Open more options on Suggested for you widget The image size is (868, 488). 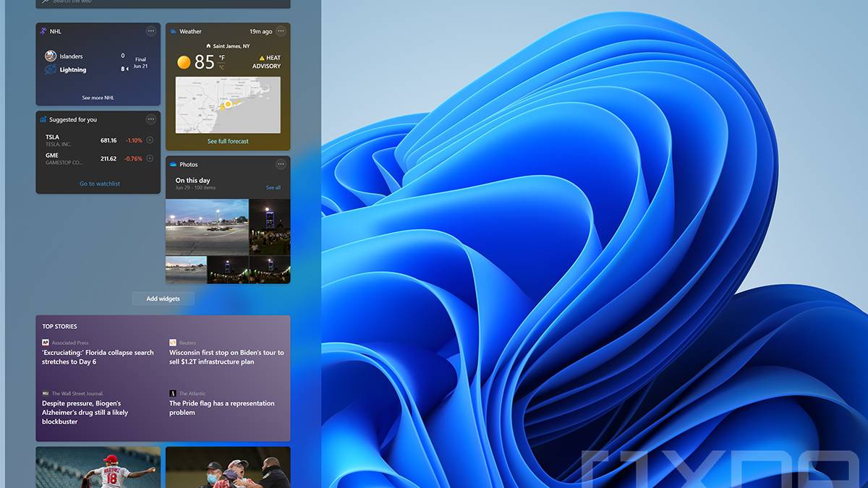pyautogui.click(x=150, y=119)
